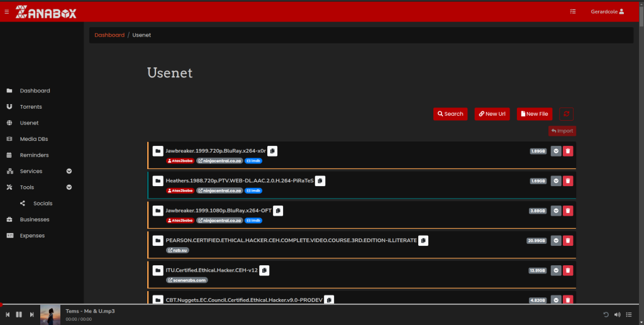Open imdb tag on Jawbreaker 1080p entry
The image size is (644, 325).
[x=253, y=221]
